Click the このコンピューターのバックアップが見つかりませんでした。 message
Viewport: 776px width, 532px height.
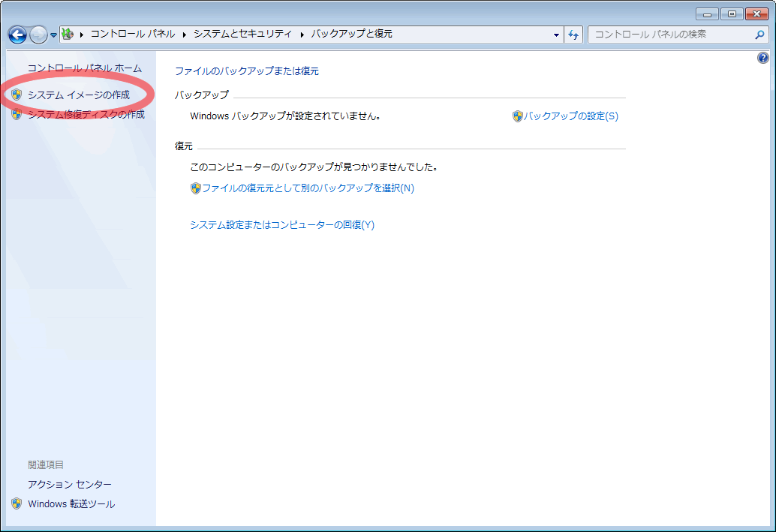[x=314, y=167]
